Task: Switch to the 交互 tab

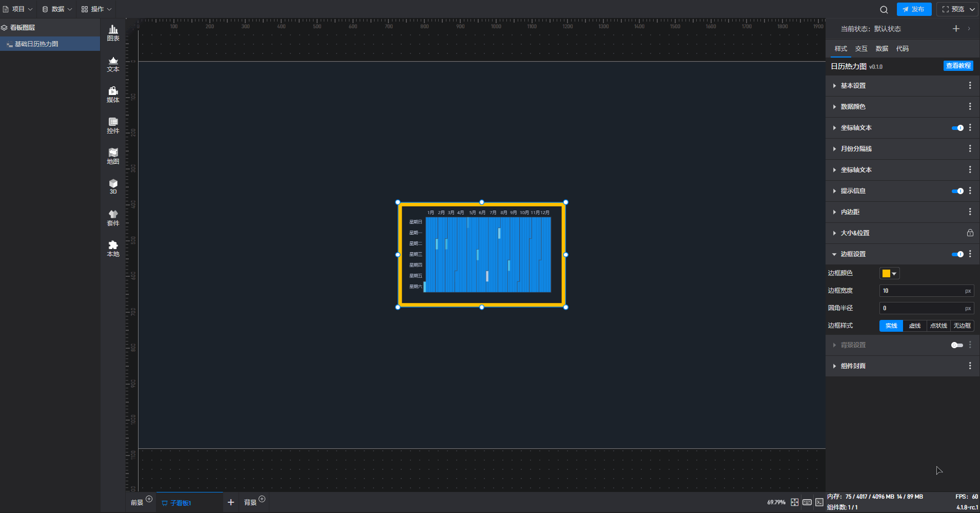Action: point(861,49)
